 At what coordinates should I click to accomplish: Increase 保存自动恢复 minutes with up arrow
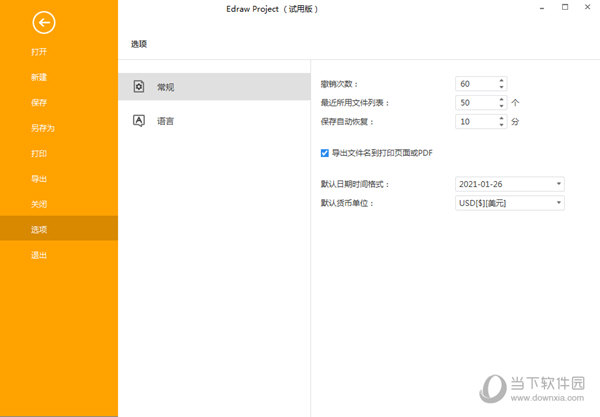[x=501, y=118]
